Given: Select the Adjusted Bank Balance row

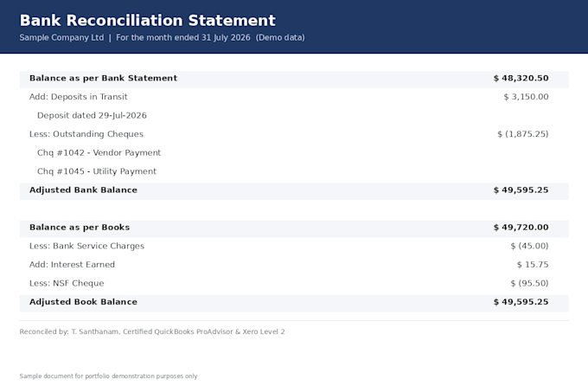Looking at the screenshot, I should pos(294,191).
